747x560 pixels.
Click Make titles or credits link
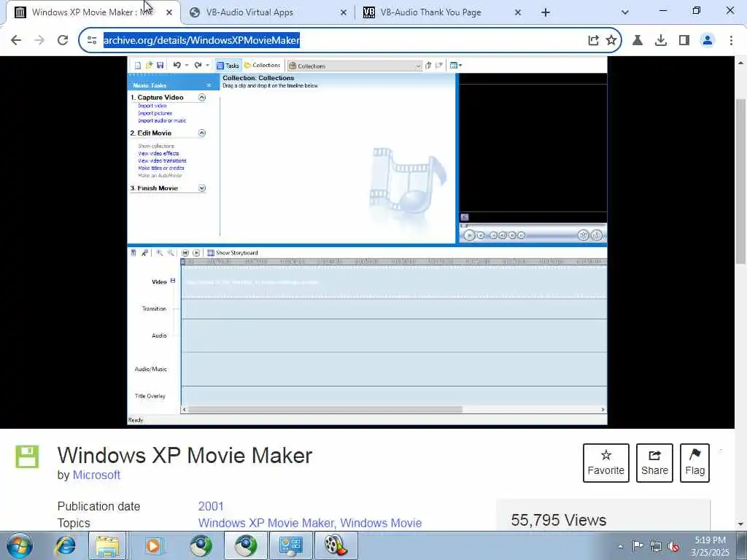[161, 168]
